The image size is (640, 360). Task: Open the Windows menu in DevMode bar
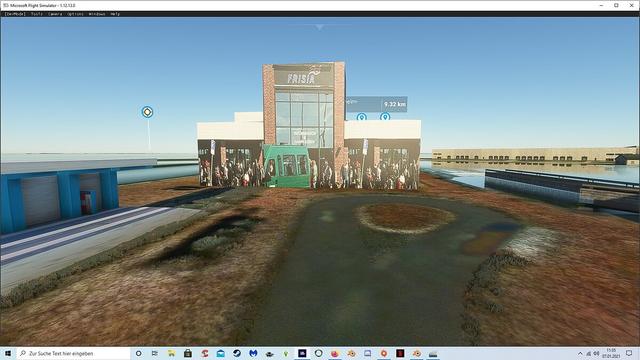(97, 14)
